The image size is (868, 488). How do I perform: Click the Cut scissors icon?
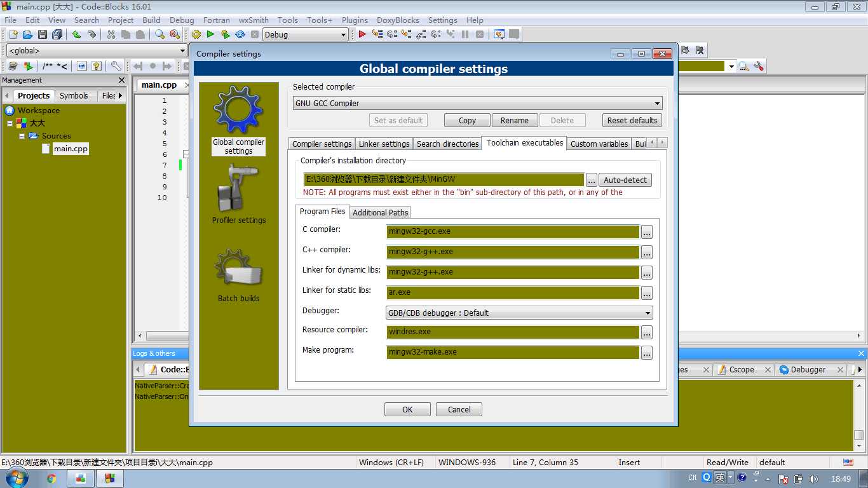(x=111, y=34)
